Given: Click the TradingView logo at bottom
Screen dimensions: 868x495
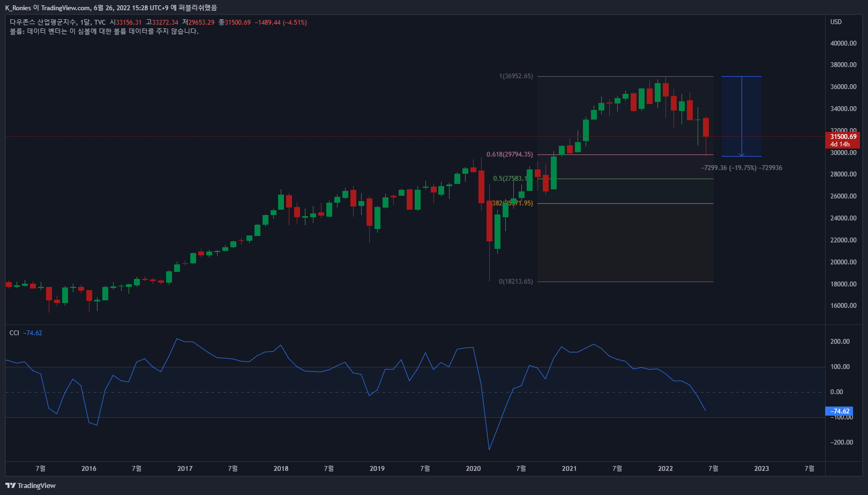Looking at the screenshot, I should pyautogui.click(x=31, y=485).
